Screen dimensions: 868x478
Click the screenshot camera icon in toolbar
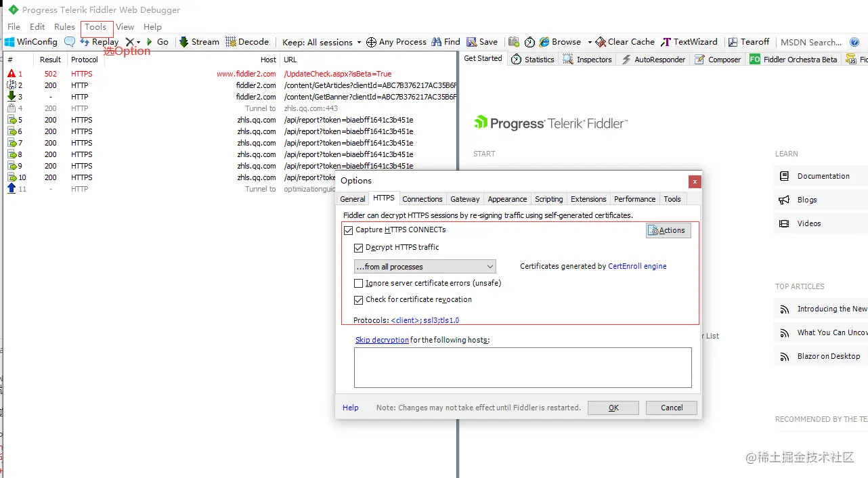[514, 42]
